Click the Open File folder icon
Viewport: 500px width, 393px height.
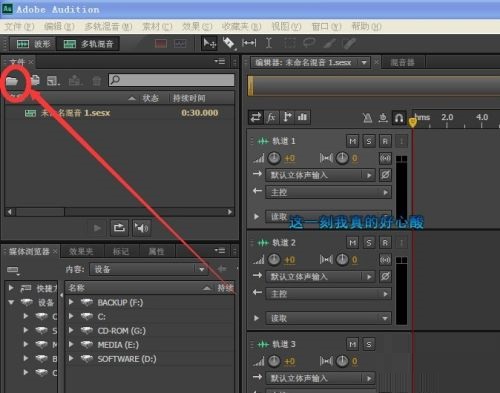[12, 81]
